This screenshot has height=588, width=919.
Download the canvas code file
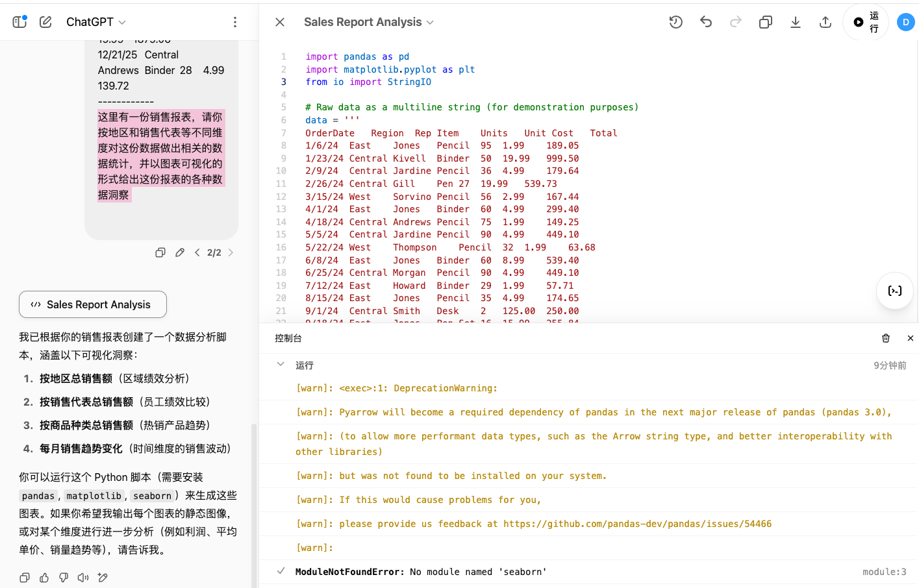(x=796, y=22)
